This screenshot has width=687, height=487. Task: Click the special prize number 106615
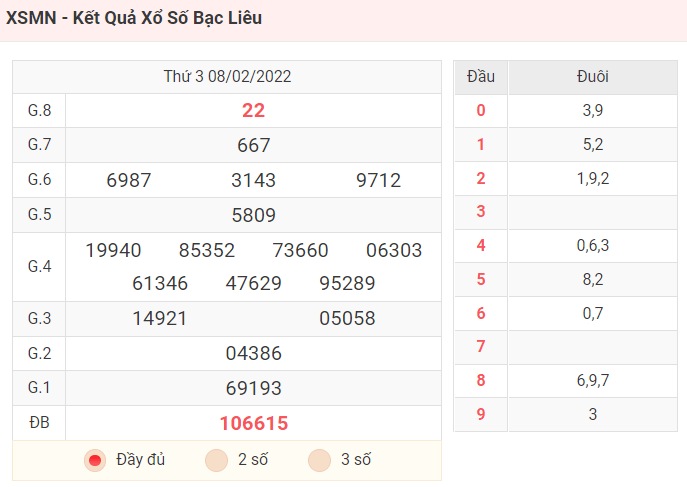[254, 423]
